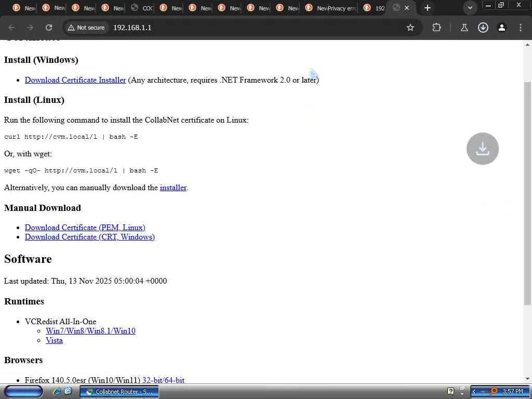This screenshot has width=532, height=399.
Task: Activate the Collabnet Router taskbar button
Action: [119, 392]
